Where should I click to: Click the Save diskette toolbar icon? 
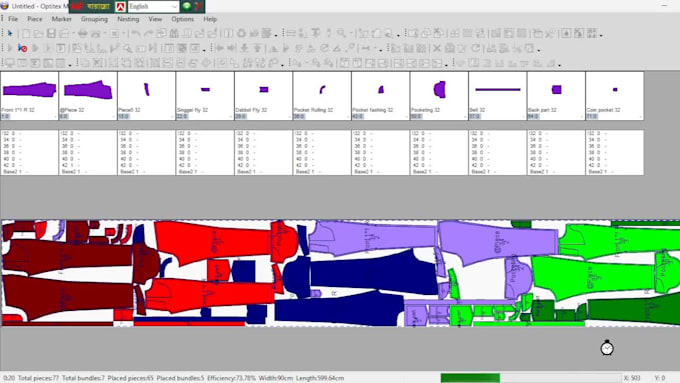(x=51, y=33)
